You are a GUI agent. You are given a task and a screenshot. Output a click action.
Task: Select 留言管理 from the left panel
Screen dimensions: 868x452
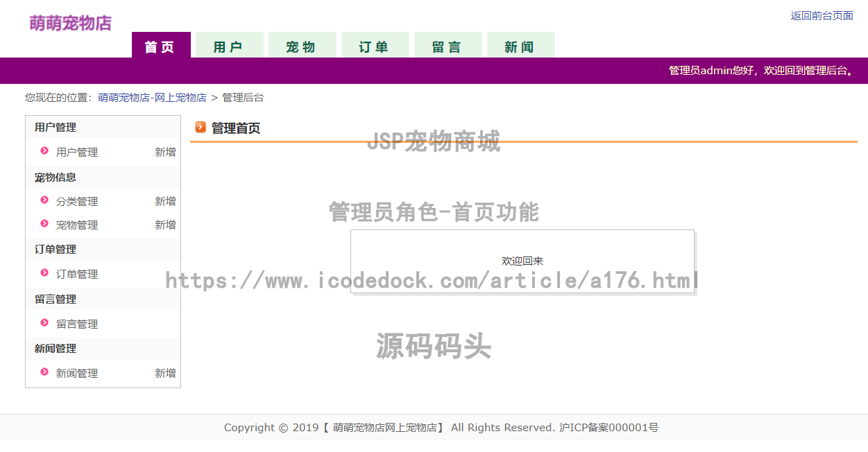(x=77, y=324)
